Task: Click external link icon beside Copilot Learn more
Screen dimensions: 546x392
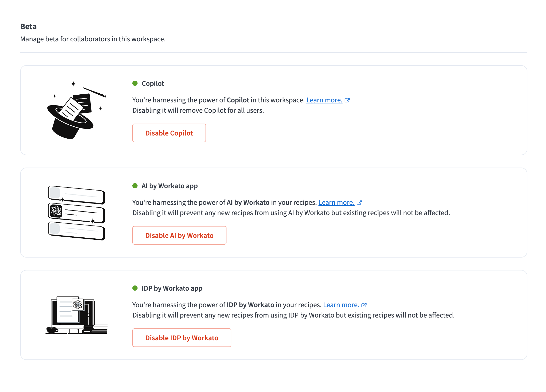Action: (x=347, y=100)
